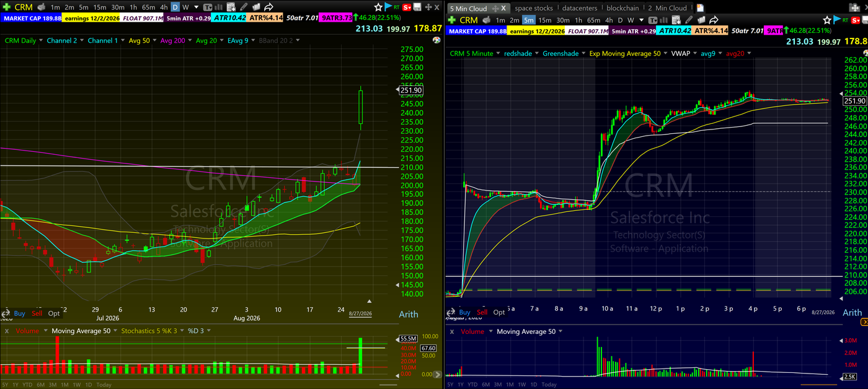Image resolution: width=868 pixels, height=389 pixels.
Task: Select the D daily timeframe in left chart
Action: click(175, 7)
